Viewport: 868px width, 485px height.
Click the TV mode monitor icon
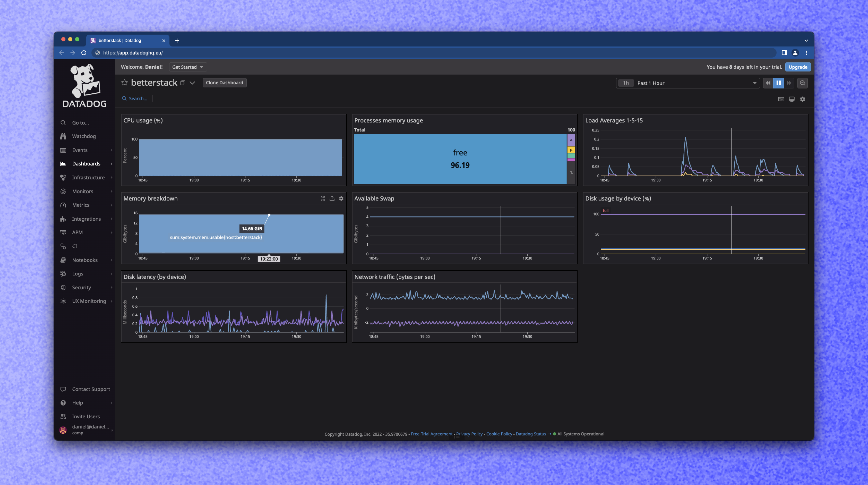coord(792,99)
